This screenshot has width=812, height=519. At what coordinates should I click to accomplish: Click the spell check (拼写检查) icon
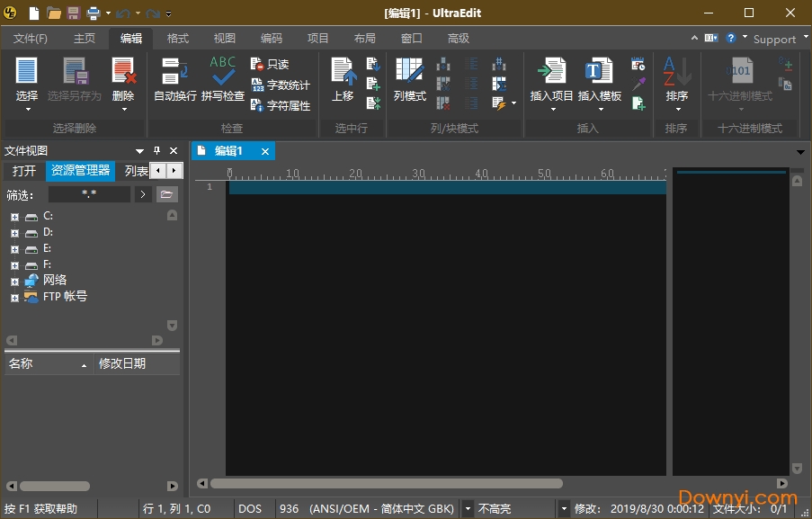tap(222, 71)
